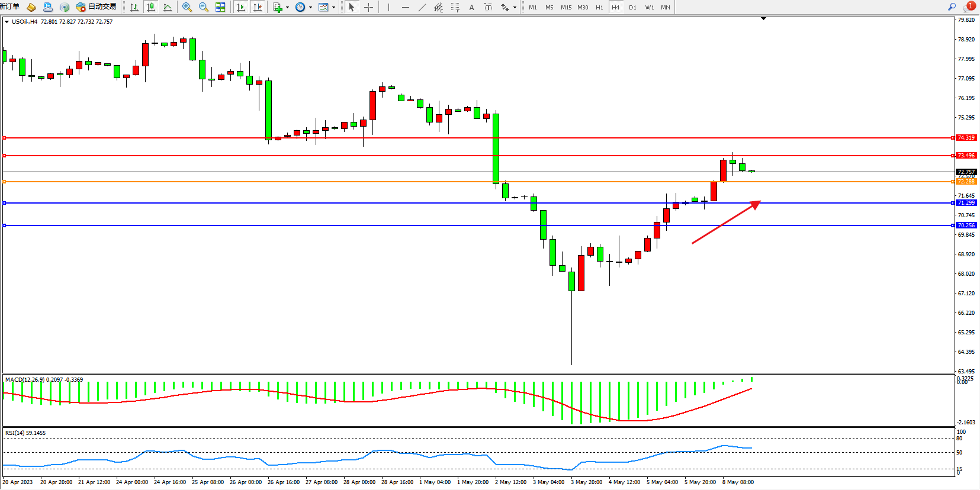The height and width of the screenshot is (490, 980).
Task: Switch to the D1 timeframe
Action: pyautogui.click(x=632, y=7)
